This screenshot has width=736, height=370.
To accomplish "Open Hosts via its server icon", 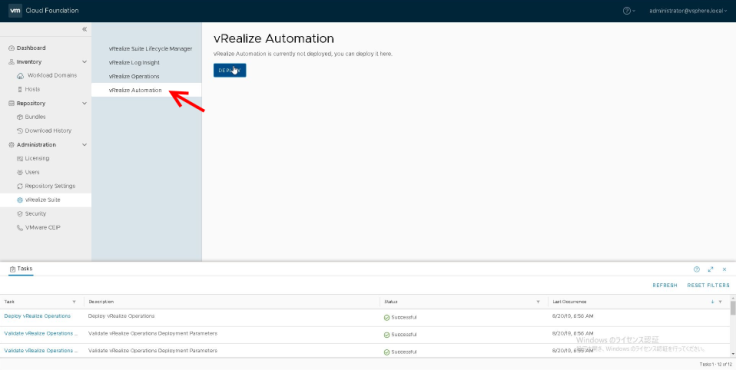I will 20,89.
